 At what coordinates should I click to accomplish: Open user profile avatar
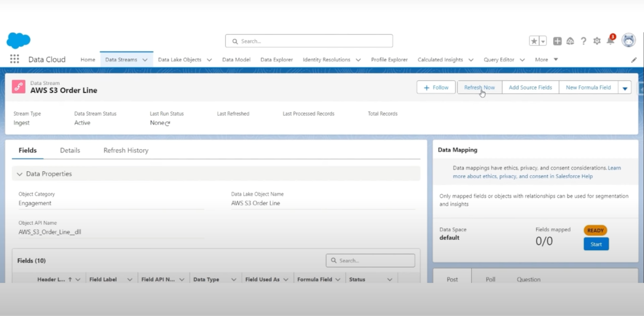coord(629,40)
